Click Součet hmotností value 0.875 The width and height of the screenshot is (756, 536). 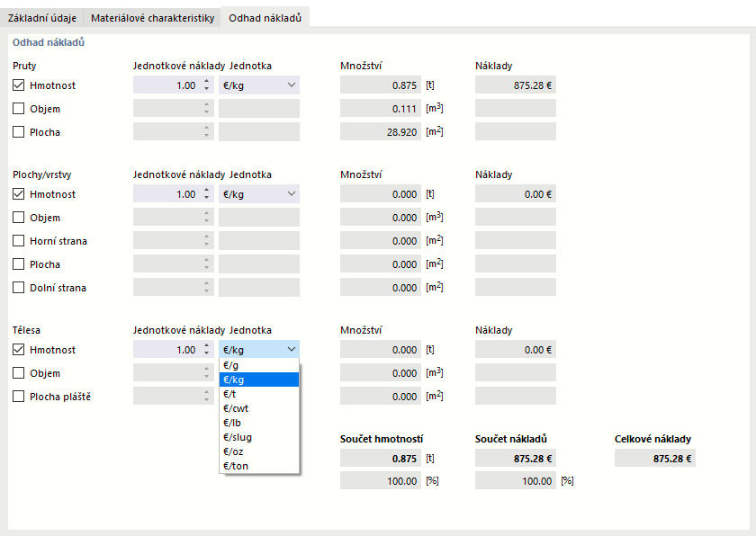click(x=381, y=459)
